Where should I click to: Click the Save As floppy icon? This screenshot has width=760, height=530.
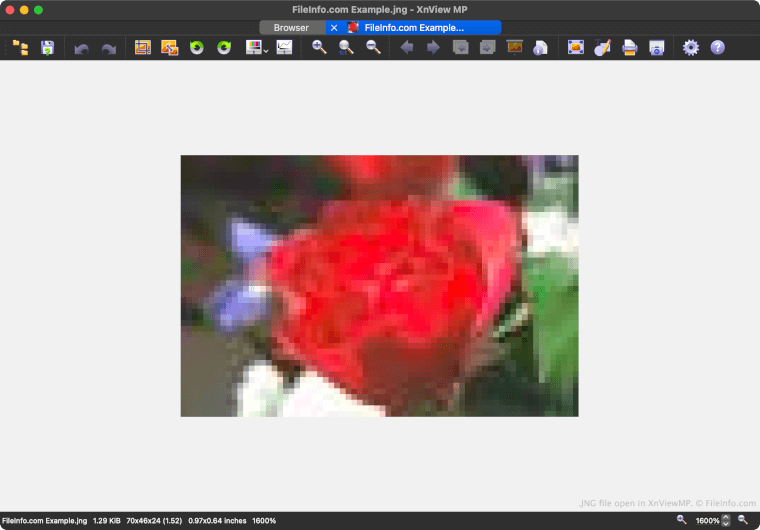[48, 48]
